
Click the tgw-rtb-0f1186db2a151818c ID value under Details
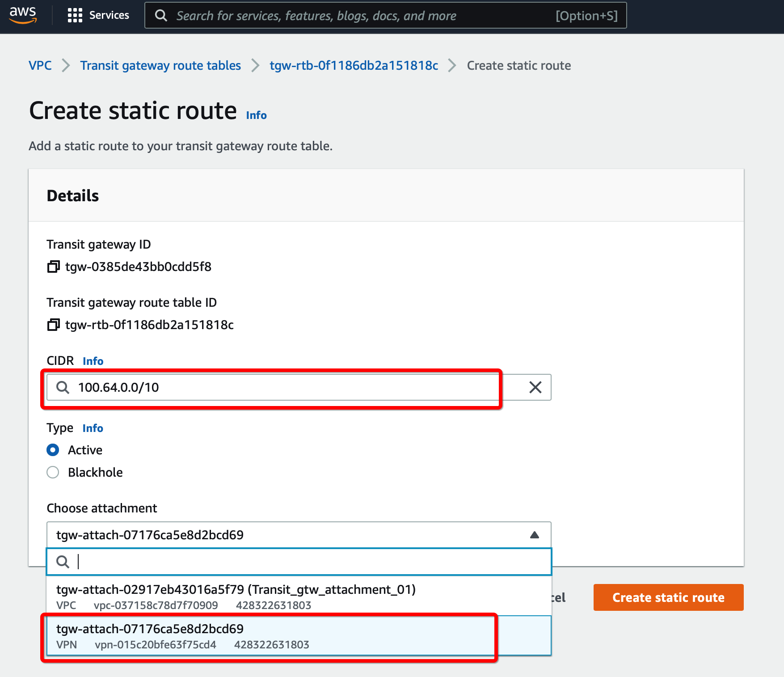click(x=149, y=325)
